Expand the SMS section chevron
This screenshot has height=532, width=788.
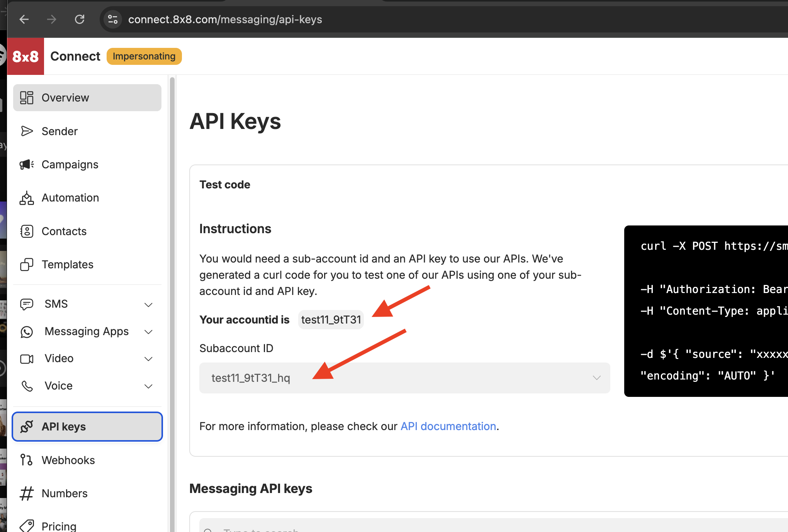pyautogui.click(x=148, y=305)
